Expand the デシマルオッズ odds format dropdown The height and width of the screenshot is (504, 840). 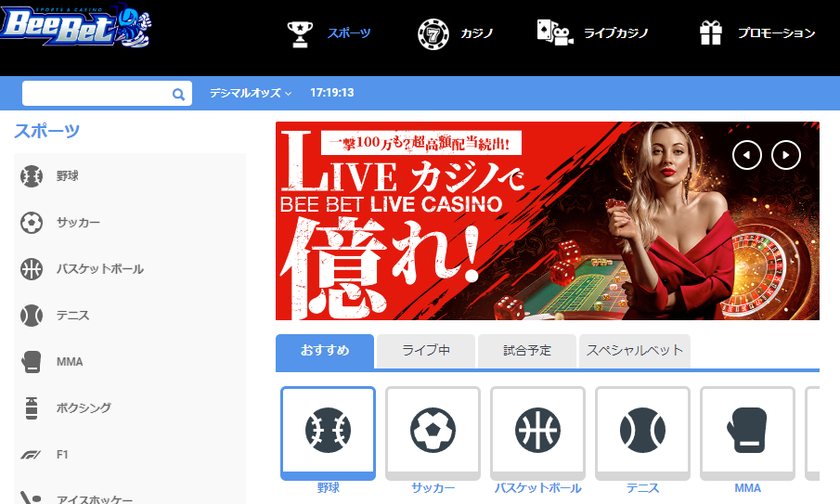tap(251, 93)
